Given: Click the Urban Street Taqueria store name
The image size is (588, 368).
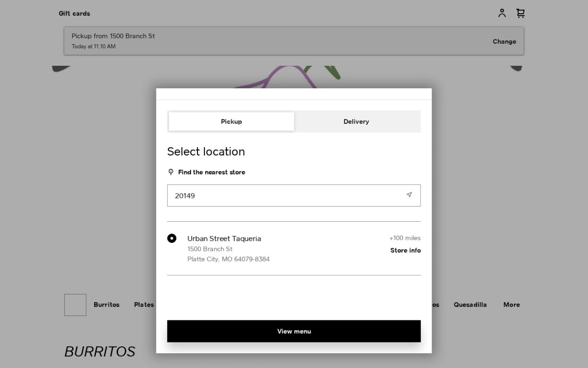Looking at the screenshot, I should click(224, 238).
